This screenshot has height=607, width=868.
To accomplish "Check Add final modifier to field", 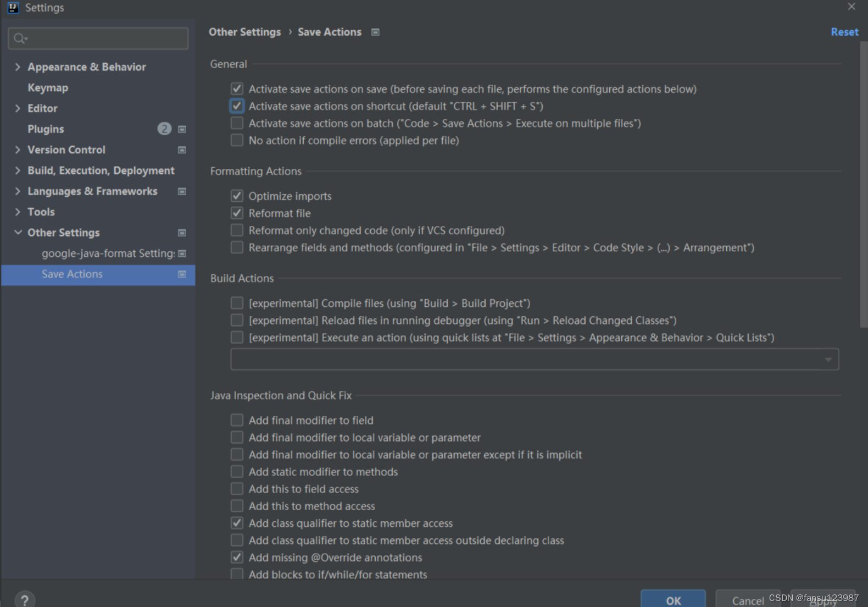I will (x=237, y=420).
